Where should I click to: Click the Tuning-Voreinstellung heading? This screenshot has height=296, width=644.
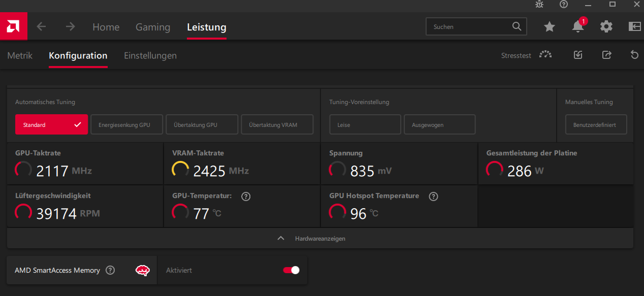tap(359, 102)
